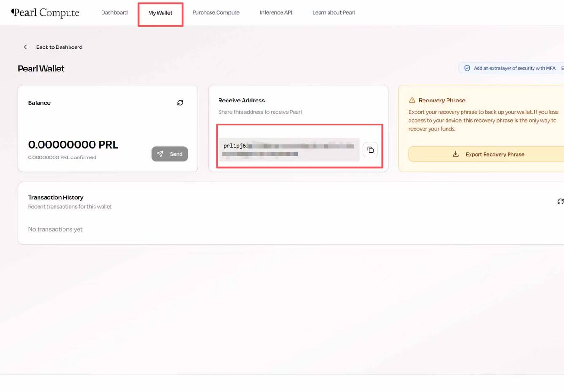This screenshot has width=564, height=392.
Task: Click the Balance card title
Action: (x=39, y=103)
